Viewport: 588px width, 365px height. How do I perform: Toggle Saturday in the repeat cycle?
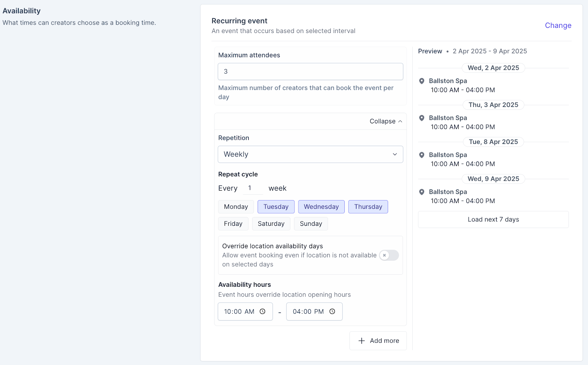tap(271, 224)
